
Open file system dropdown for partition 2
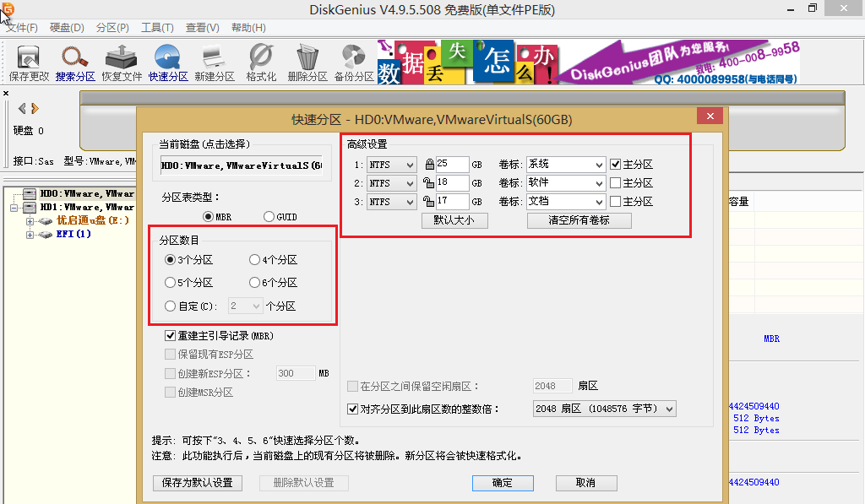pos(391,183)
